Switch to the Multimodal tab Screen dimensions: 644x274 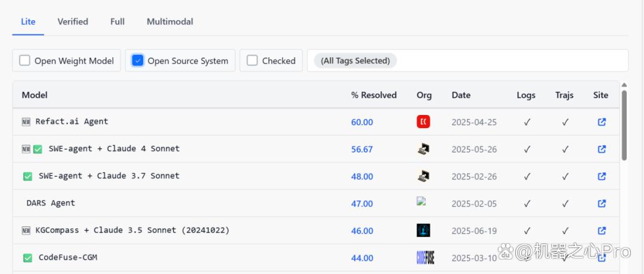(x=170, y=21)
